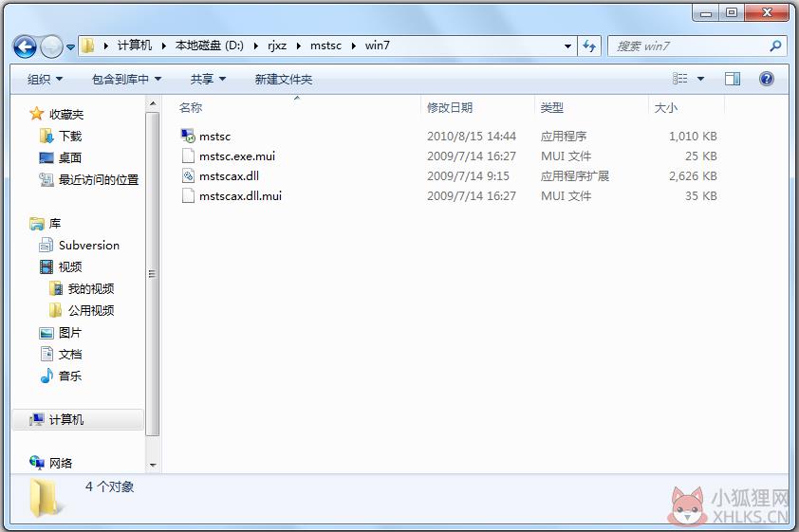Click the file name mstscax.dll
799x532 pixels.
click(x=229, y=176)
